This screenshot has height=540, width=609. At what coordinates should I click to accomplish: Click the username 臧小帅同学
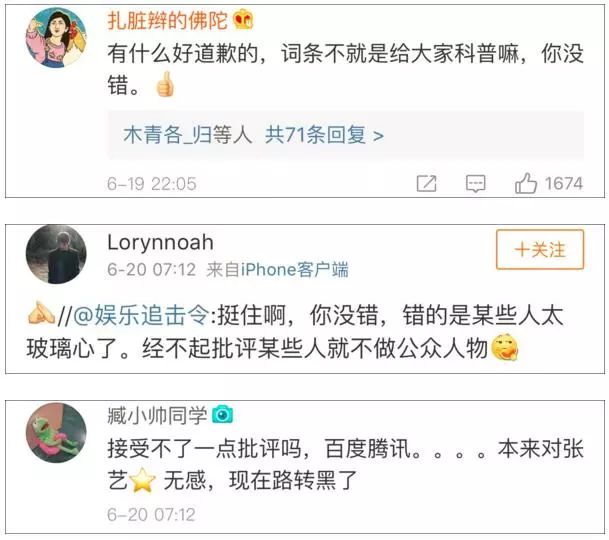158,415
